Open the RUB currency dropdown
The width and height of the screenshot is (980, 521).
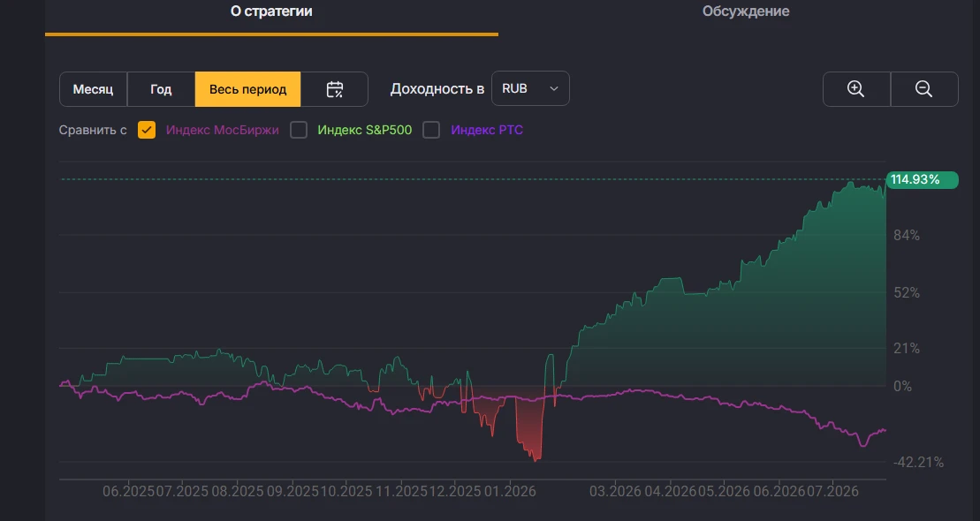tap(530, 88)
